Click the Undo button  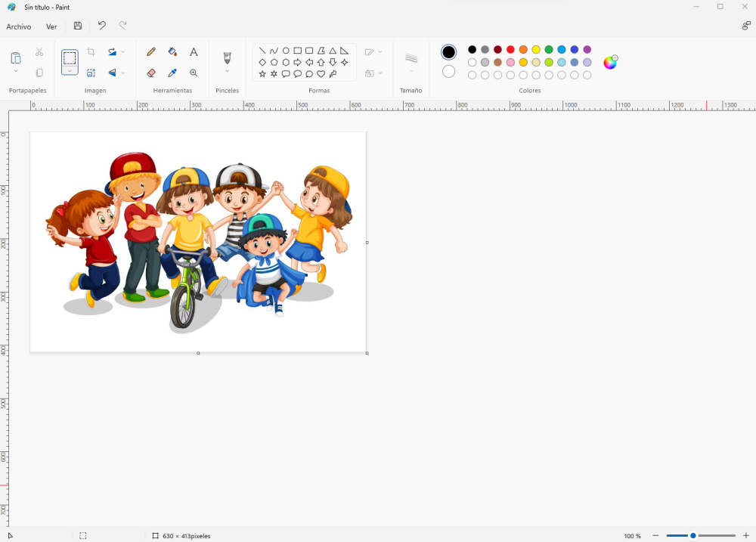point(102,26)
